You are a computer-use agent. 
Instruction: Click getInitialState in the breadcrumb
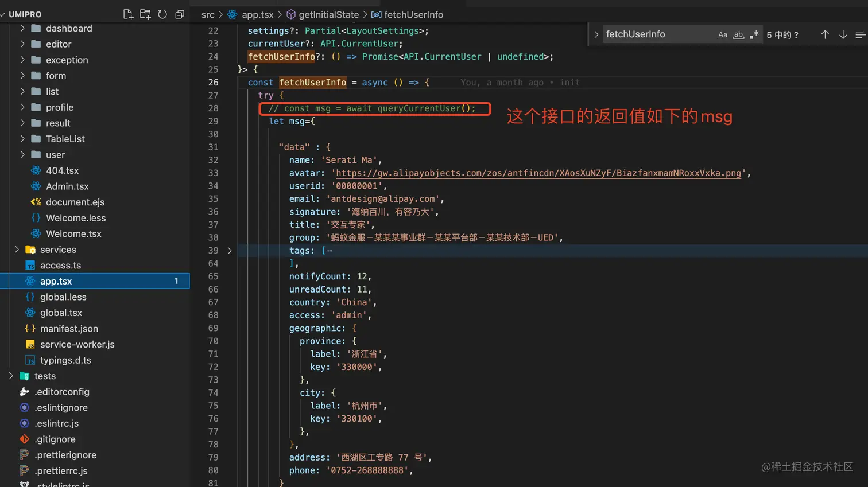click(328, 15)
